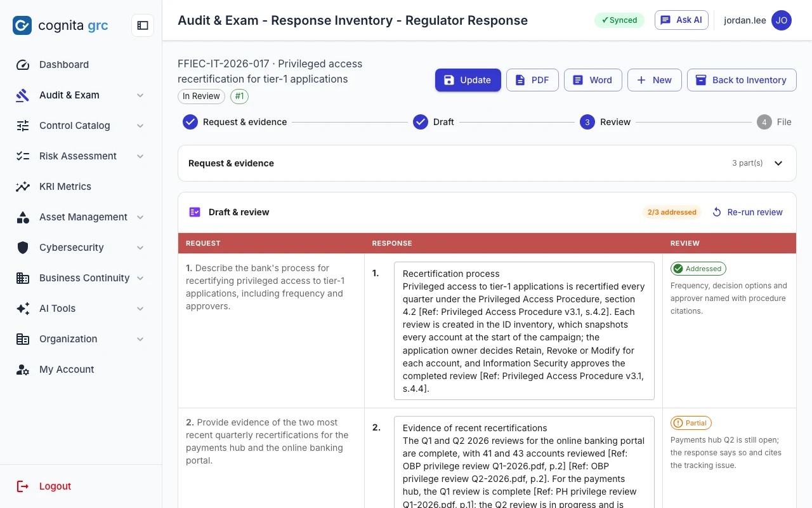Click the Update button
This screenshot has height=508, width=812.
coord(468,80)
